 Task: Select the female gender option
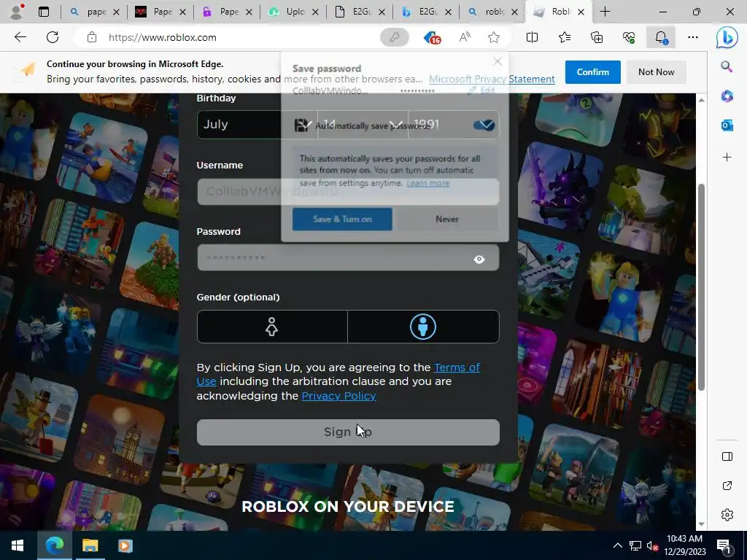[272, 327]
